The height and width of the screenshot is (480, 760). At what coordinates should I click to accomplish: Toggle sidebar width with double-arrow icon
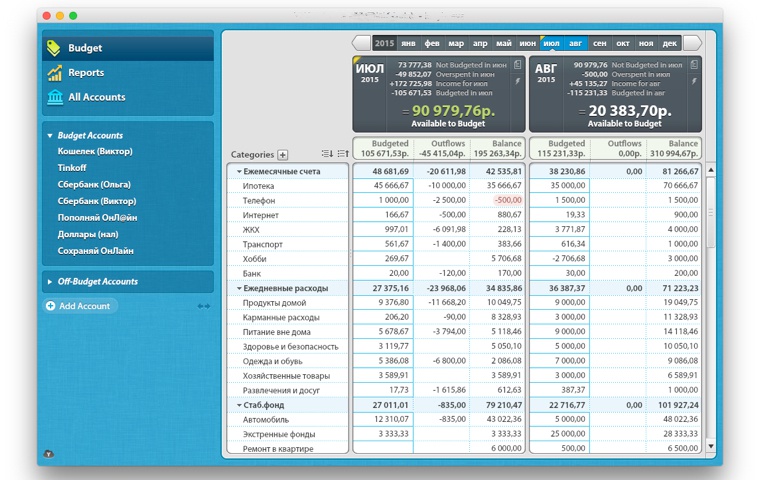pos(204,306)
